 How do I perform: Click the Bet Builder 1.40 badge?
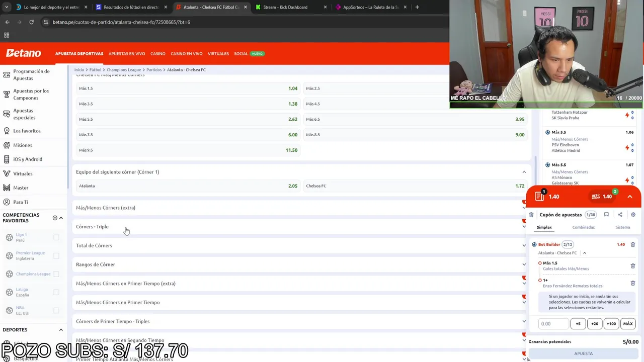602,197
